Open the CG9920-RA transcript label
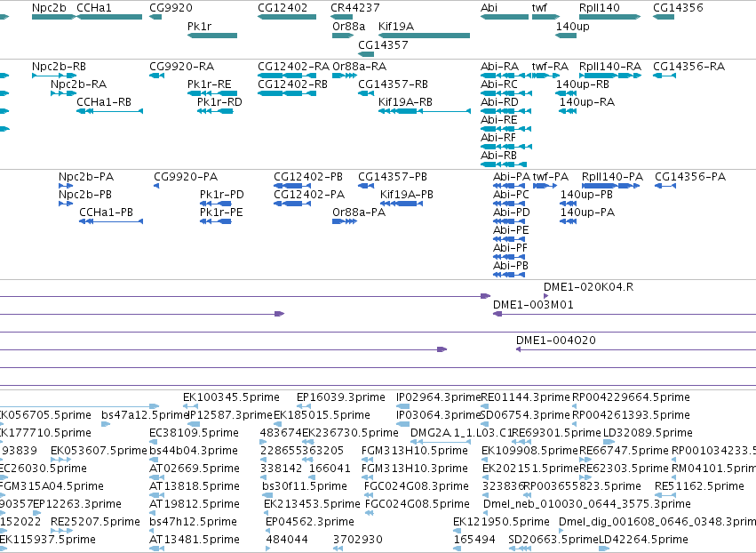Viewport: 756px width, 553px height. point(182,67)
